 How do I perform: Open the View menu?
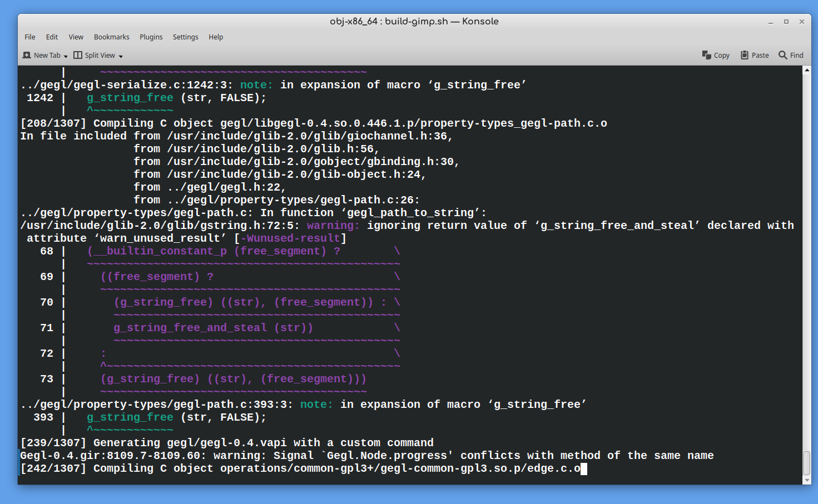click(76, 37)
